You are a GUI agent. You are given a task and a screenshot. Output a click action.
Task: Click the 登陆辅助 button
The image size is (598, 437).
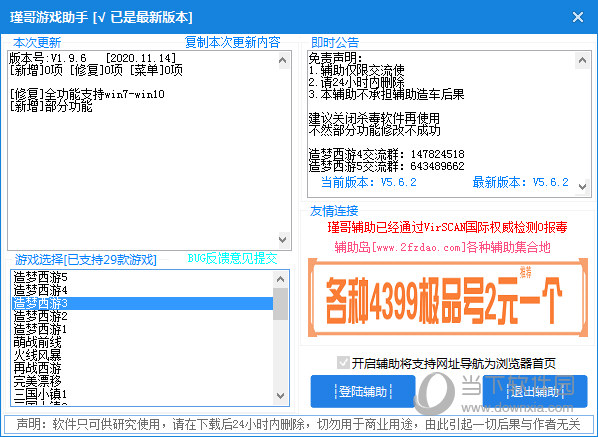pyautogui.click(x=363, y=391)
